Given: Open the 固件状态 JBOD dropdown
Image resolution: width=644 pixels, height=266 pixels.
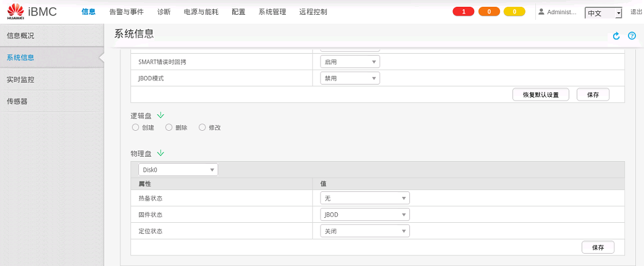Looking at the screenshot, I should [365, 215].
